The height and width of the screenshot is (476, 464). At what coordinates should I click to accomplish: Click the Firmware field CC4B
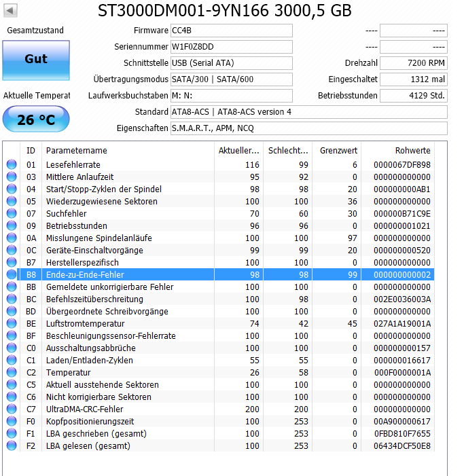[232, 31]
